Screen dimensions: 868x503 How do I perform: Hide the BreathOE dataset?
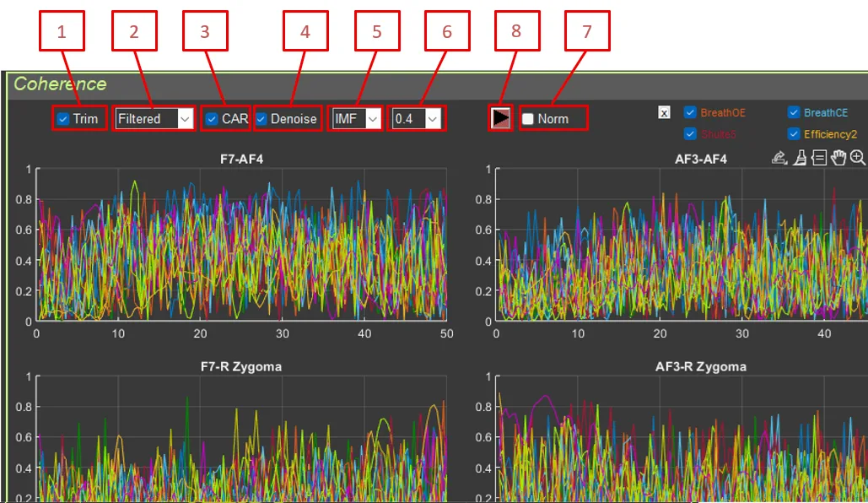(690, 112)
